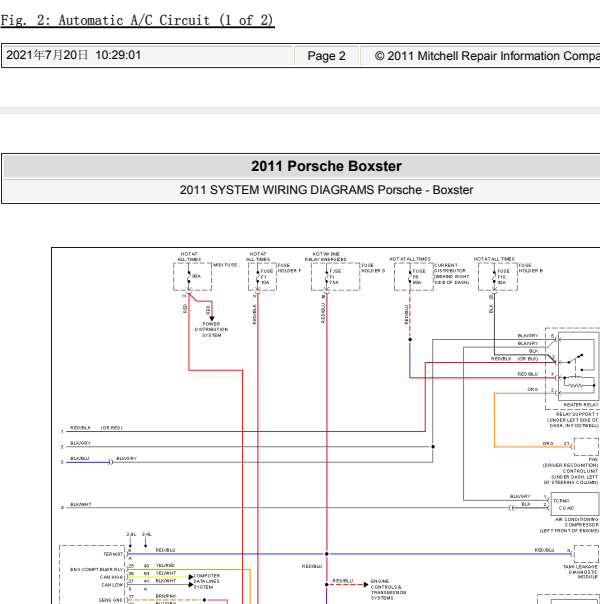Click the 'FUSE HOLDER G' label
The image size is (600, 604).
(x=373, y=268)
